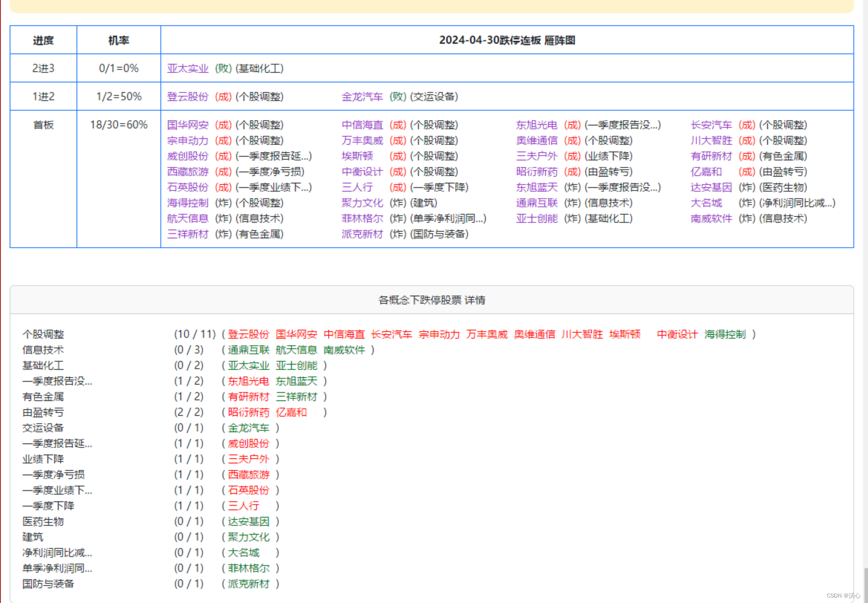Select the 信息技术 concept label
The image size is (868, 603).
point(43,350)
